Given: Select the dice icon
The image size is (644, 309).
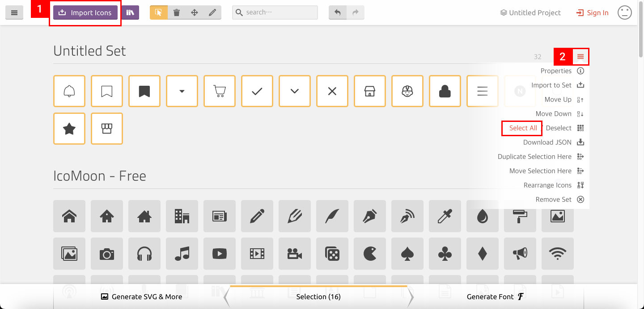Looking at the screenshot, I should 332,254.
